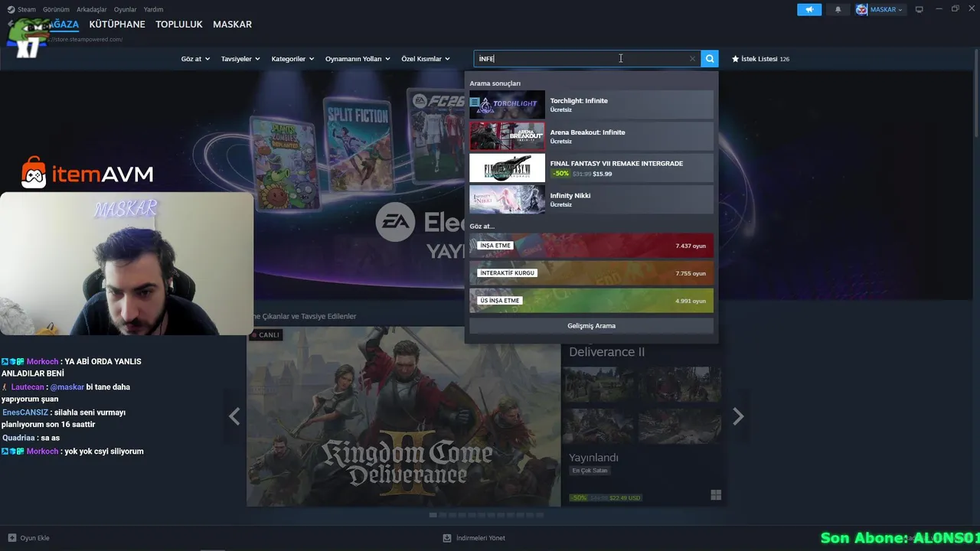Click the blue announcements megaphone icon
The width and height of the screenshot is (980, 551).
pyautogui.click(x=809, y=9)
